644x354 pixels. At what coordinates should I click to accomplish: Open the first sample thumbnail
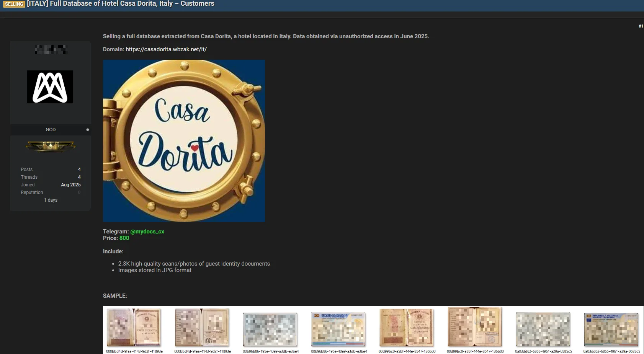134,328
